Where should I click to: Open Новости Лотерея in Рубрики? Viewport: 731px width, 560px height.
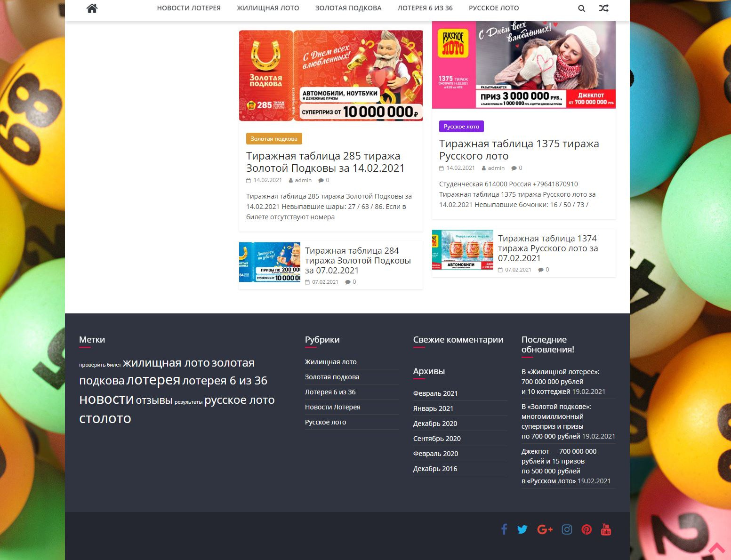pyautogui.click(x=332, y=407)
